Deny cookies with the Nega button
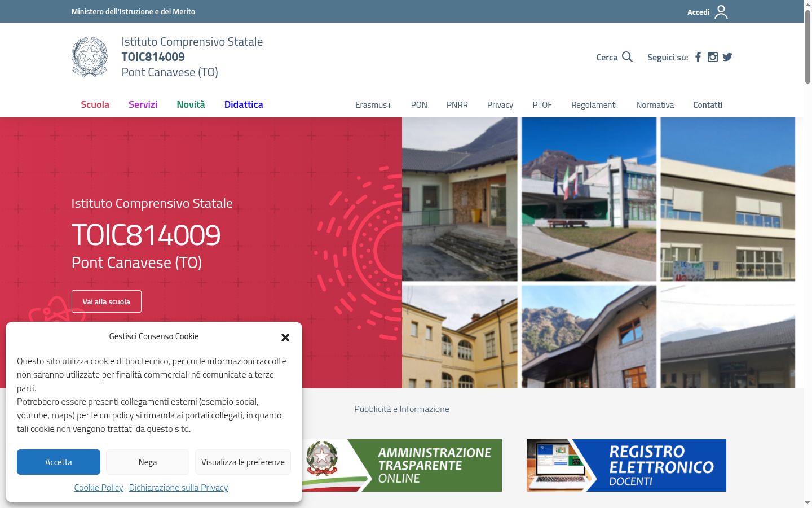812x508 pixels. (148, 462)
